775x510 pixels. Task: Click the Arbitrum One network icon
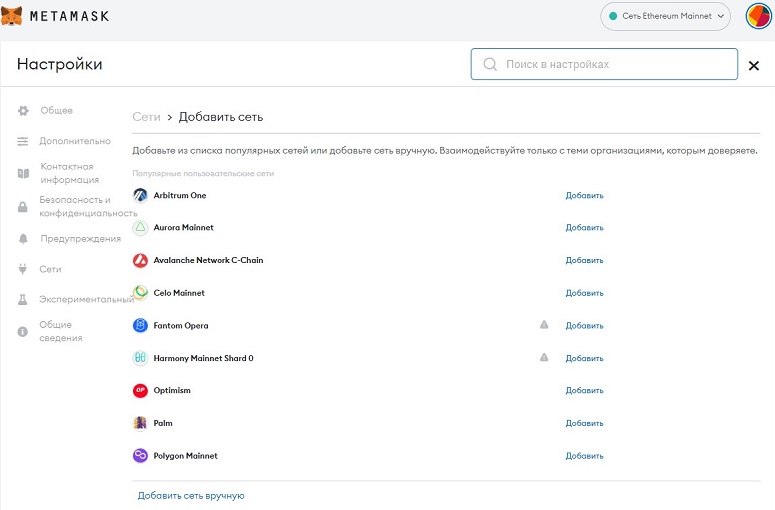point(140,195)
